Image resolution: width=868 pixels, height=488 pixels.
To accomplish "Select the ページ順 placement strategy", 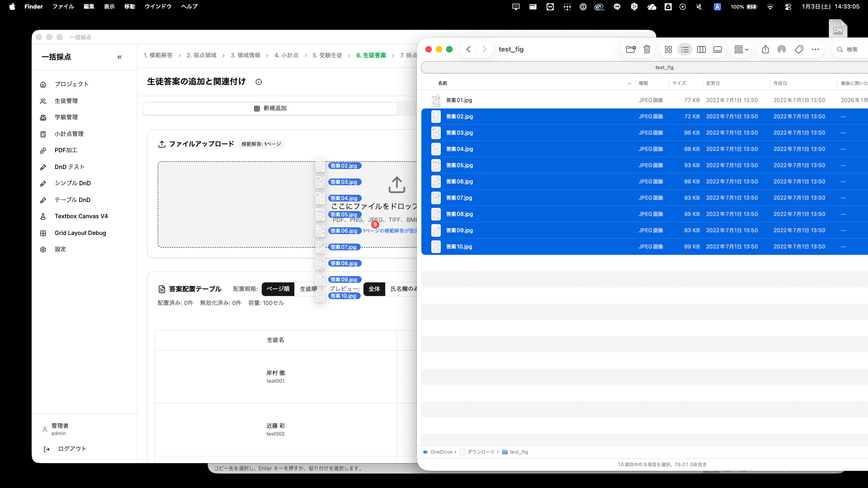I will 278,289.
